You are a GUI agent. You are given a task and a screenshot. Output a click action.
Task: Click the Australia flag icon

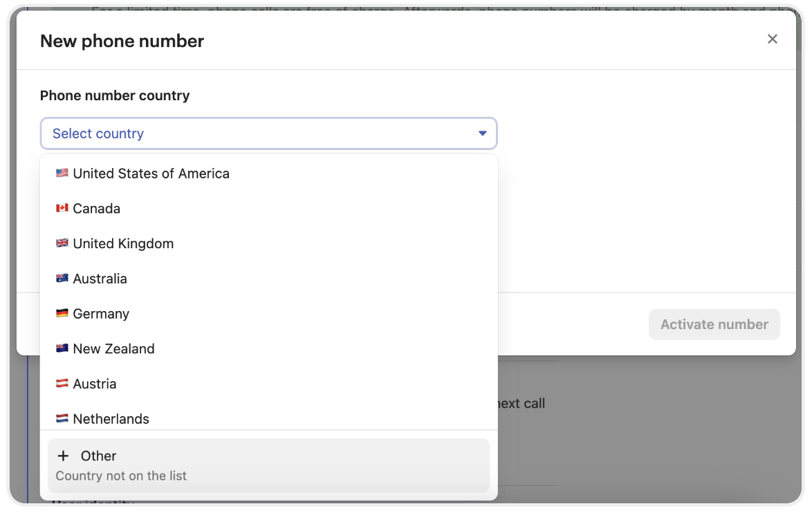coord(62,279)
